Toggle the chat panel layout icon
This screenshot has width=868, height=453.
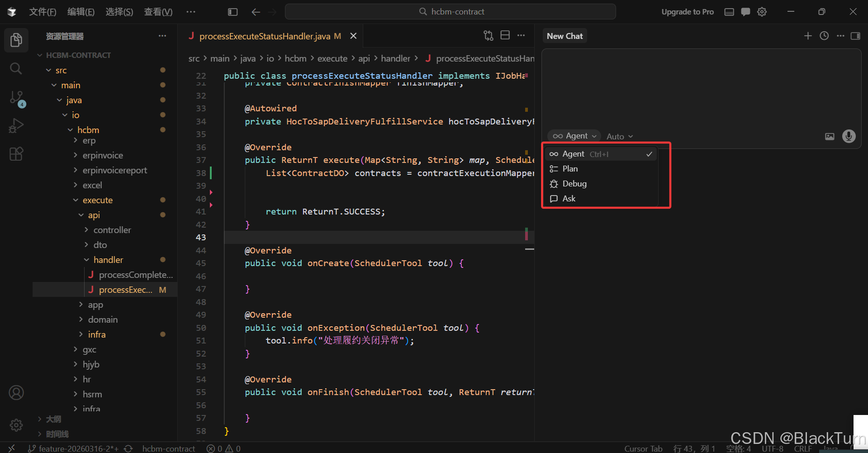855,36
